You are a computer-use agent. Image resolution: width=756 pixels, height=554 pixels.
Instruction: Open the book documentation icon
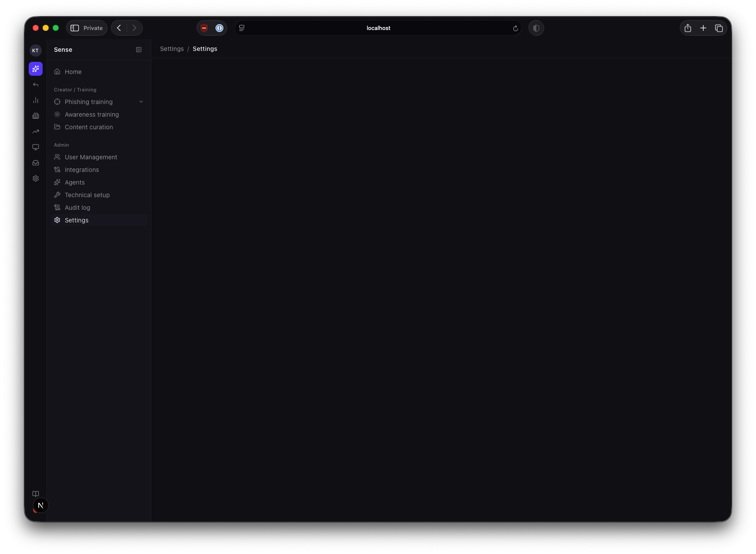point(36,494)
